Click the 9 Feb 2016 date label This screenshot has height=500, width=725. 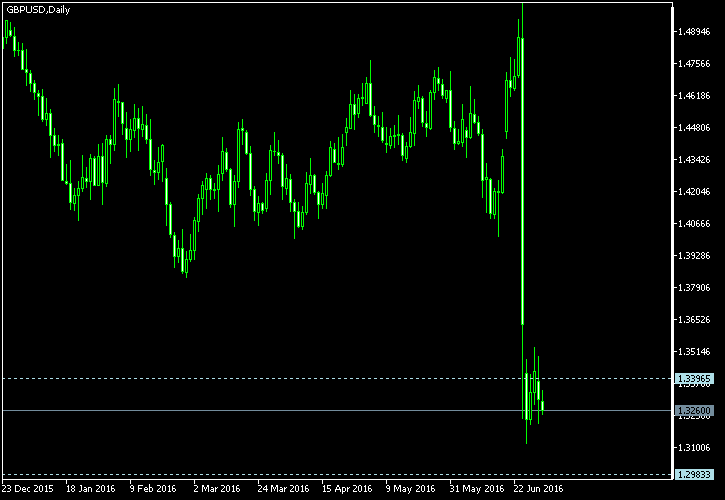tap(153, 489)
